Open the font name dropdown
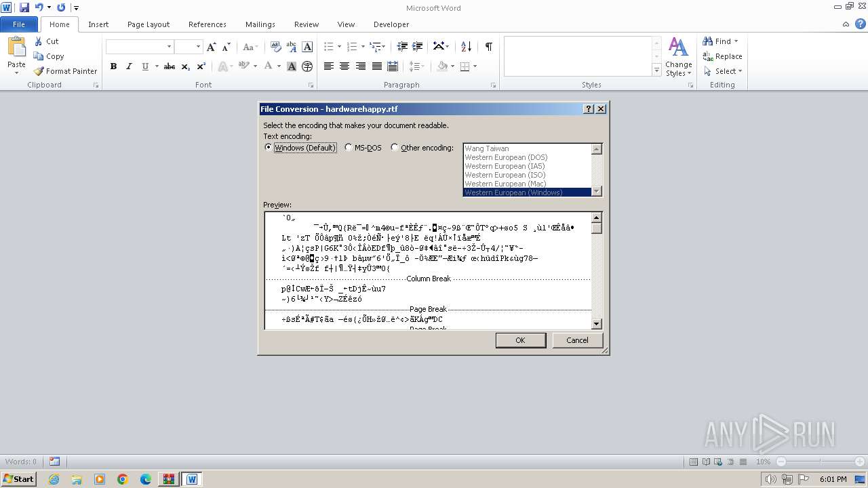Viewport: 868px width, 488px height. [x=169, y=47]
